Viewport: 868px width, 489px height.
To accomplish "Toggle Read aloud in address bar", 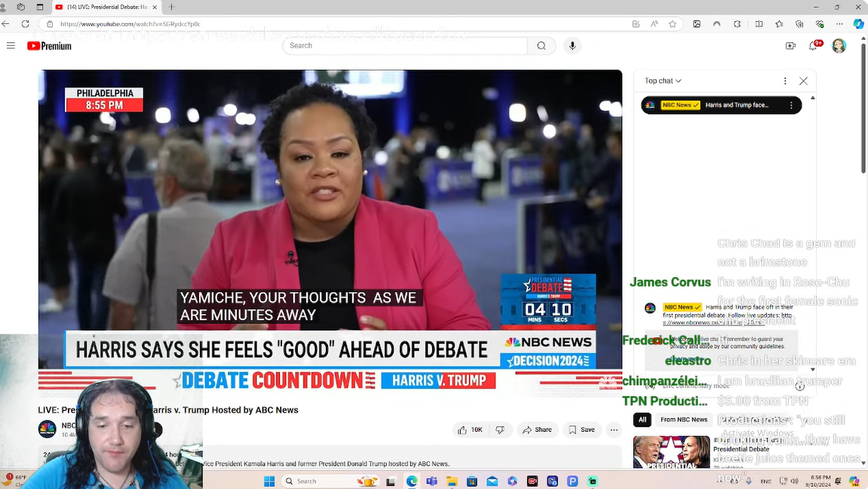I will click(655, 24).
